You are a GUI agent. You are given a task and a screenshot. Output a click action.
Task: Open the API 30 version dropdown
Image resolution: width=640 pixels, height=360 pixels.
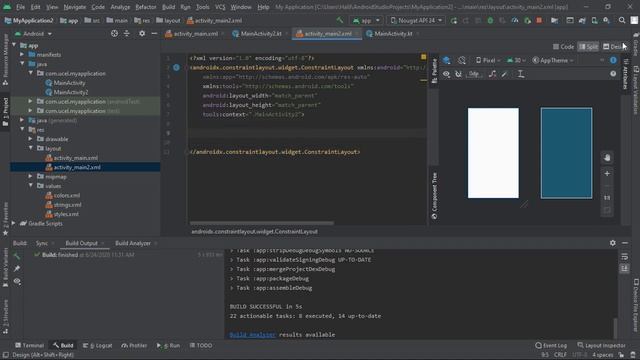click(516, 60)
